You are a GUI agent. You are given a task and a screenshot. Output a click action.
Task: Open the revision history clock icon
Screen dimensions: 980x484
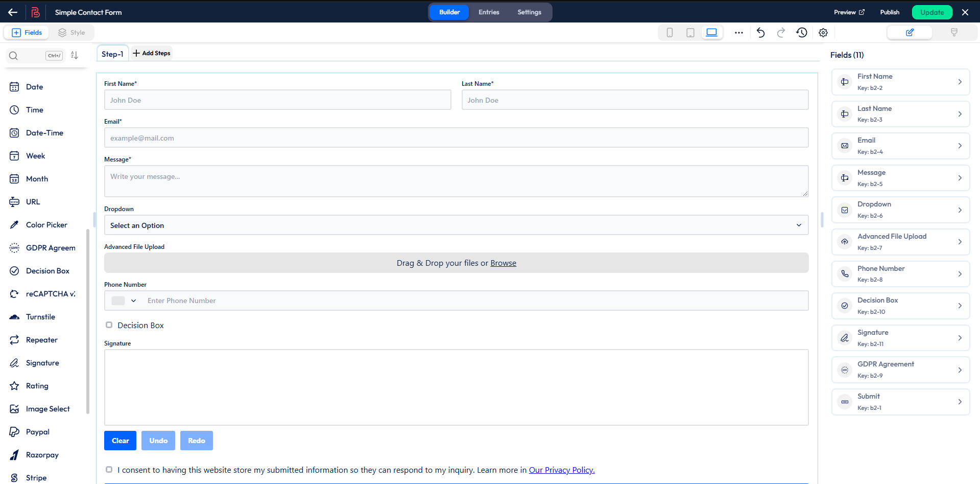pyautogui.click(x=801, y=33)
